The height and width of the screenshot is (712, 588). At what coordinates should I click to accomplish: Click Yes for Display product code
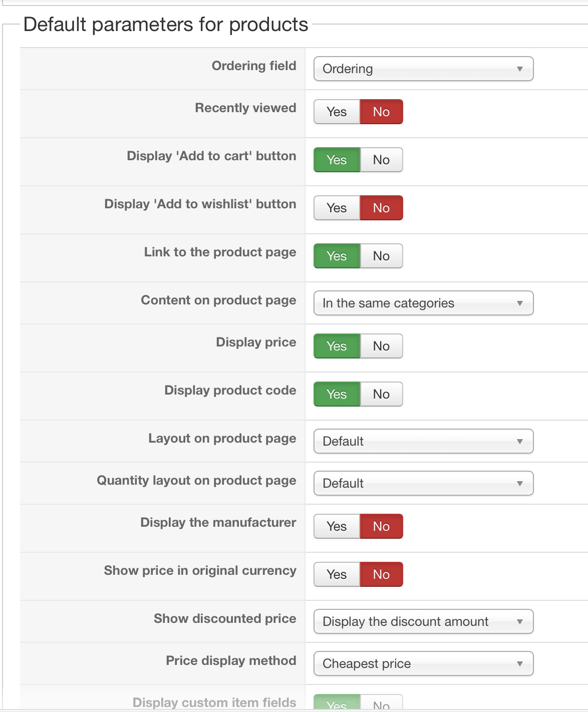pyautogui.click(x=337, y=394)
